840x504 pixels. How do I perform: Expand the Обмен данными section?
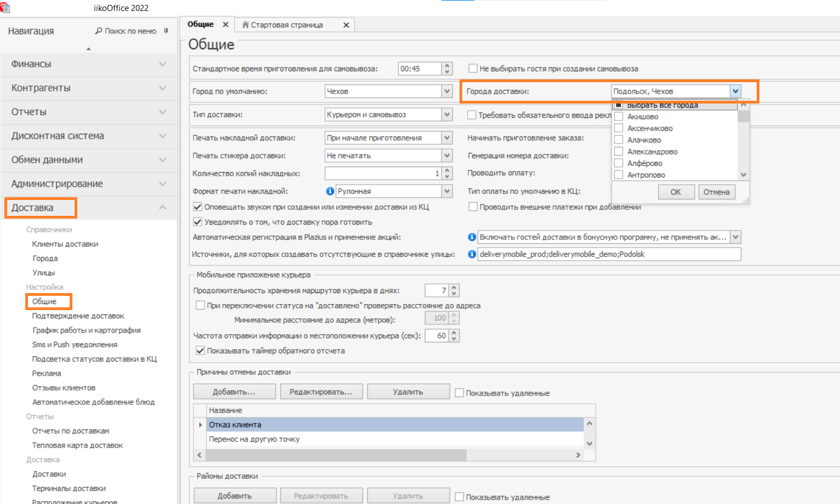click(89, 160)
